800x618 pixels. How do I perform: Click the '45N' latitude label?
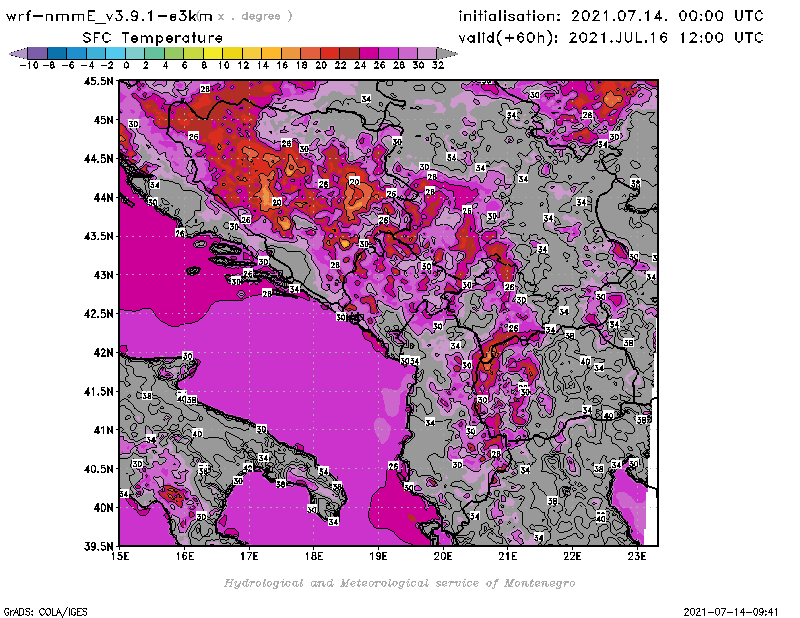(103, 120)
